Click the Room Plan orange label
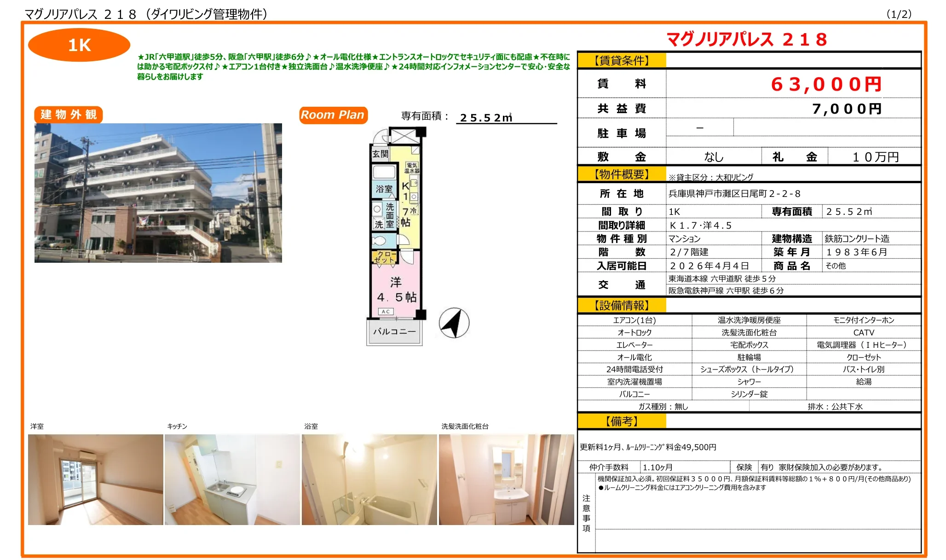The image size is (946, 560). pyautogui.click(x=333, y=115)
